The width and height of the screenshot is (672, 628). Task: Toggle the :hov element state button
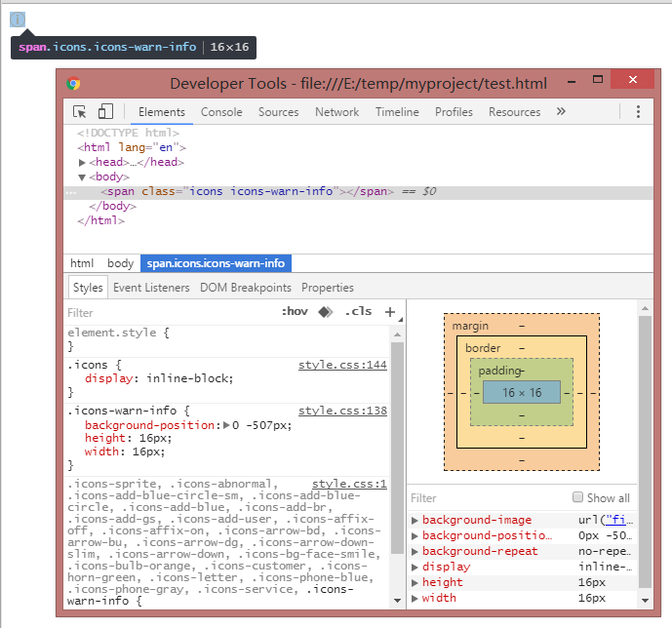(x=295, y=312)
